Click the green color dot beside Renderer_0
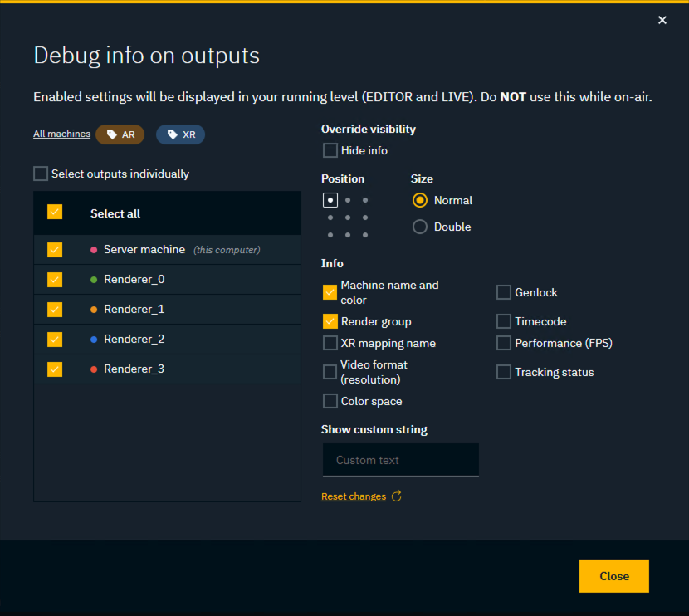The height and width of the screenshot is (616, 689). click(x=94, y=280)
